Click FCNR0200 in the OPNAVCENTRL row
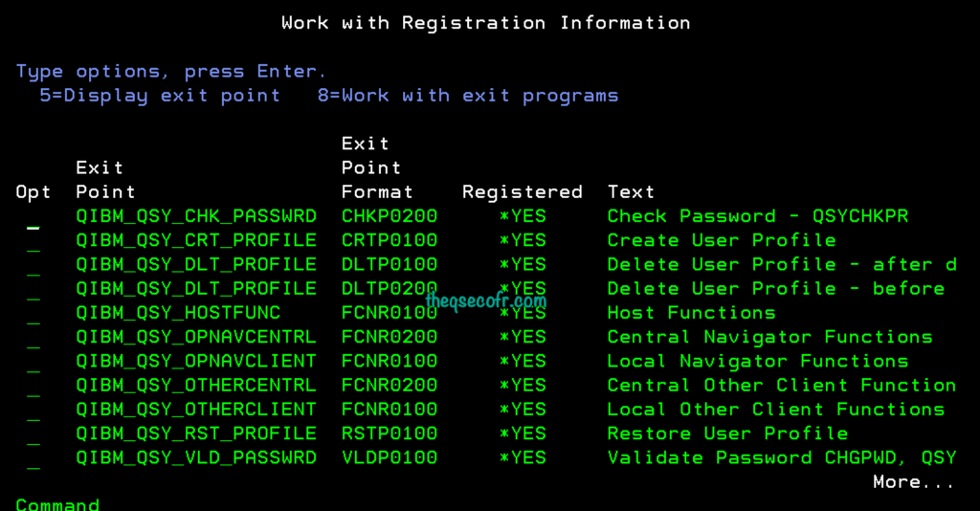Screen dimensions: 980x511 click(390, 337)
